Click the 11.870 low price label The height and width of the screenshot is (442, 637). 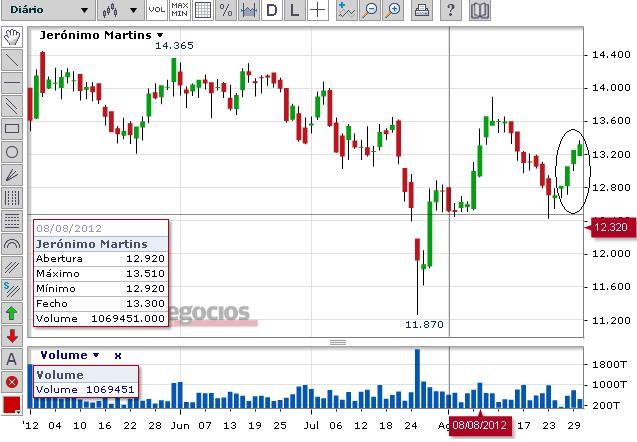point(424,325)
